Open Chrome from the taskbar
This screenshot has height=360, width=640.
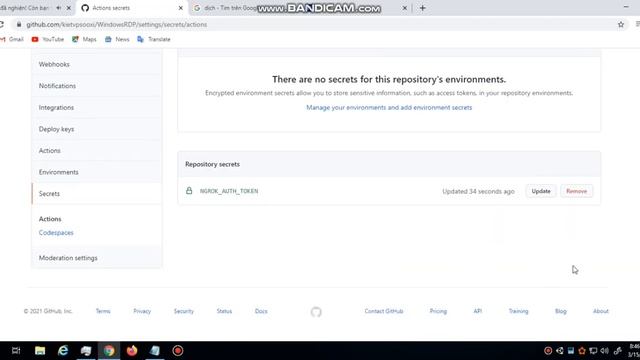point(109,351)
